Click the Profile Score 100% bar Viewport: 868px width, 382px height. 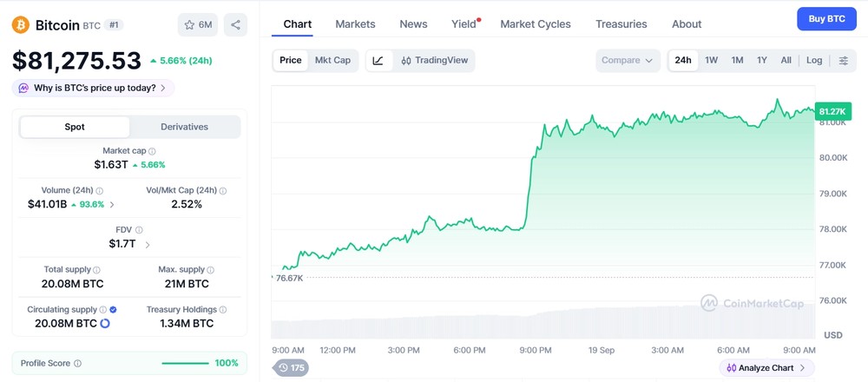[186, 364]
